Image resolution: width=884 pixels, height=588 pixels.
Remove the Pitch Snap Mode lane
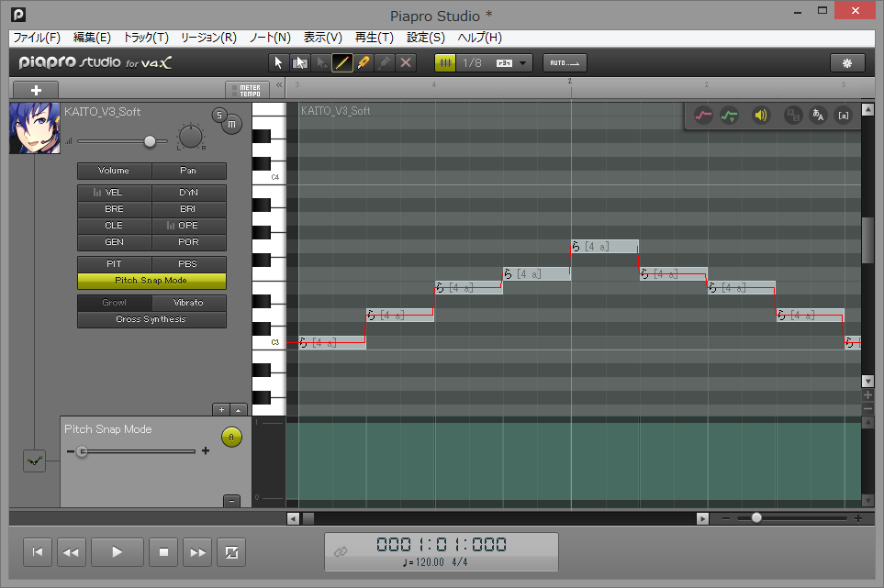coord(231,501)
